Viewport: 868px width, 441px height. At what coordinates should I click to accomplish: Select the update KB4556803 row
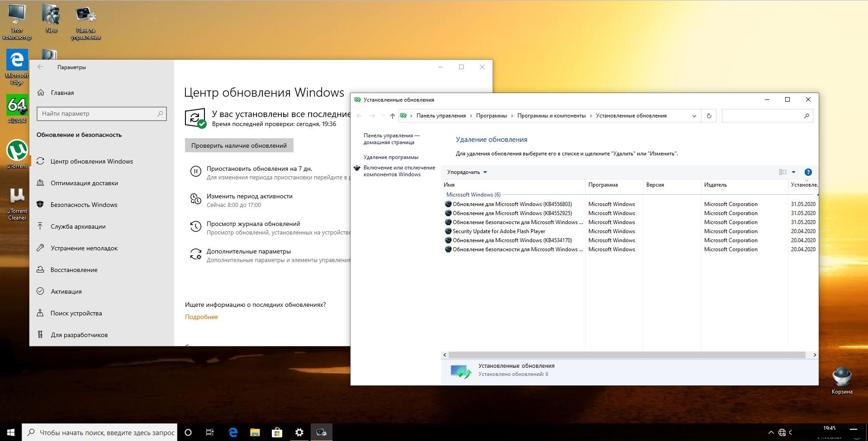click(x=631, y=204)
